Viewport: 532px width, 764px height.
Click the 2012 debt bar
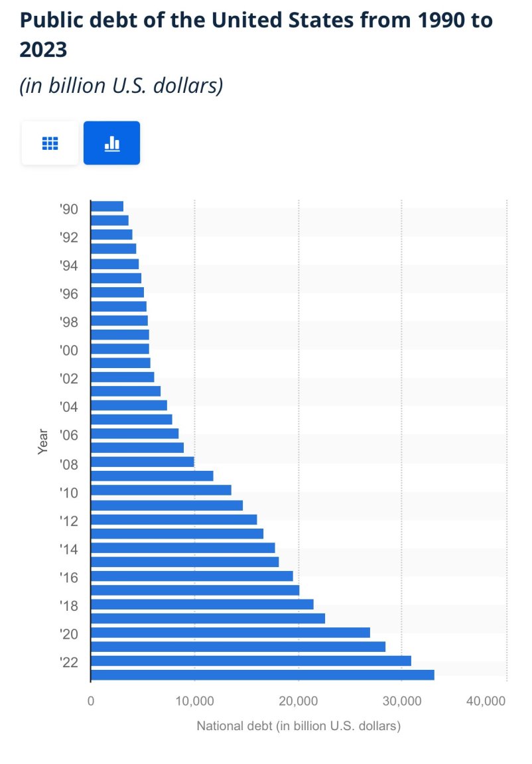coord(173,519)
